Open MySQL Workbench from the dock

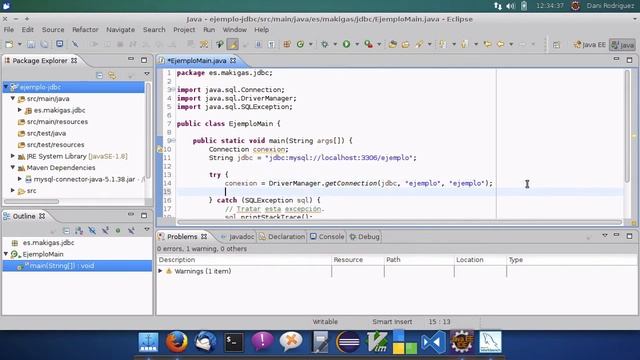point(490,342)
